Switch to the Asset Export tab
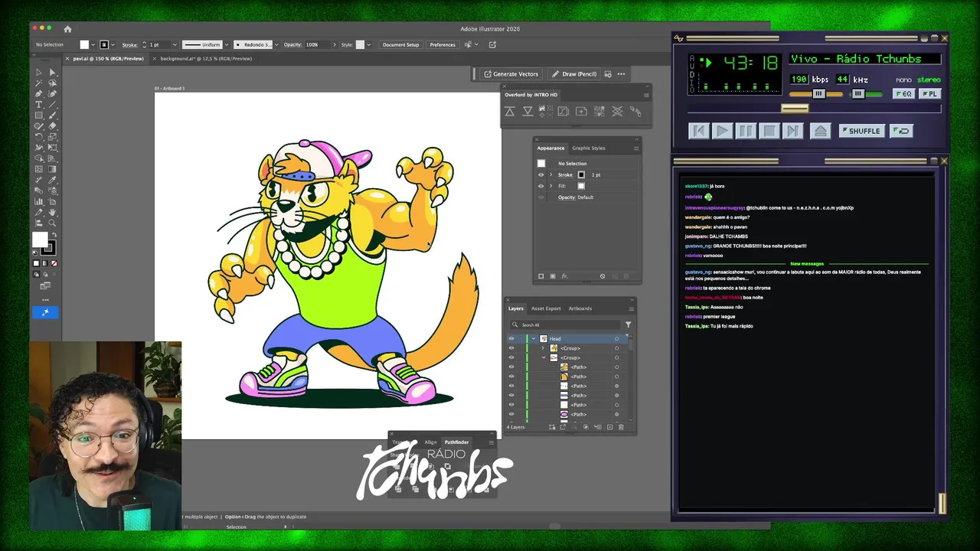Image resolution: width=980 pixels, height=551 pixels. 546,308
